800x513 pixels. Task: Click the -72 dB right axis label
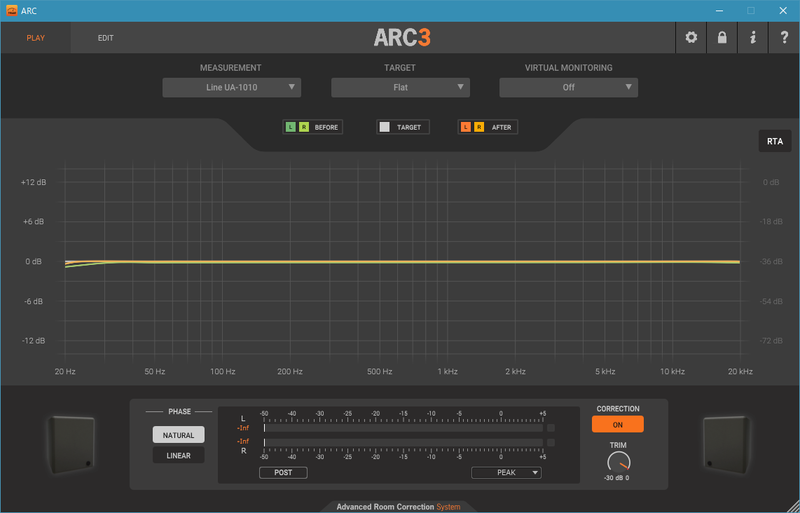click(771, 340)
